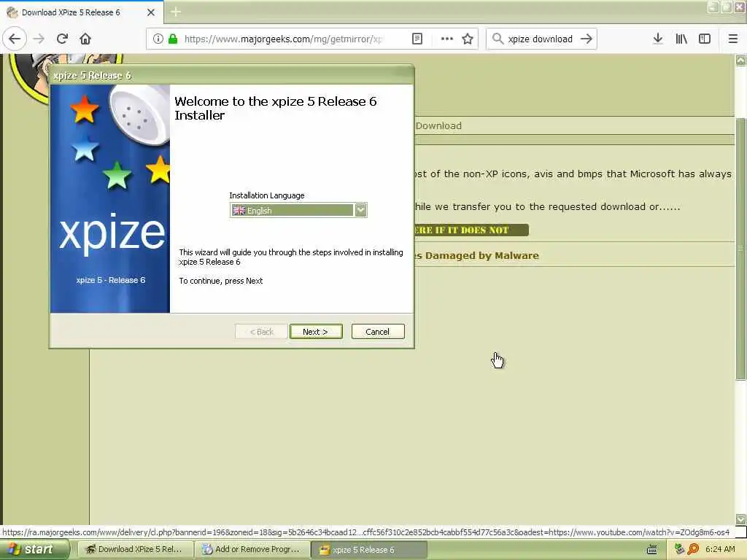The width and height of the screenshot is (747, 560).
Task: Click the vertical scrollbar thumb
Action: coord(741,248)
